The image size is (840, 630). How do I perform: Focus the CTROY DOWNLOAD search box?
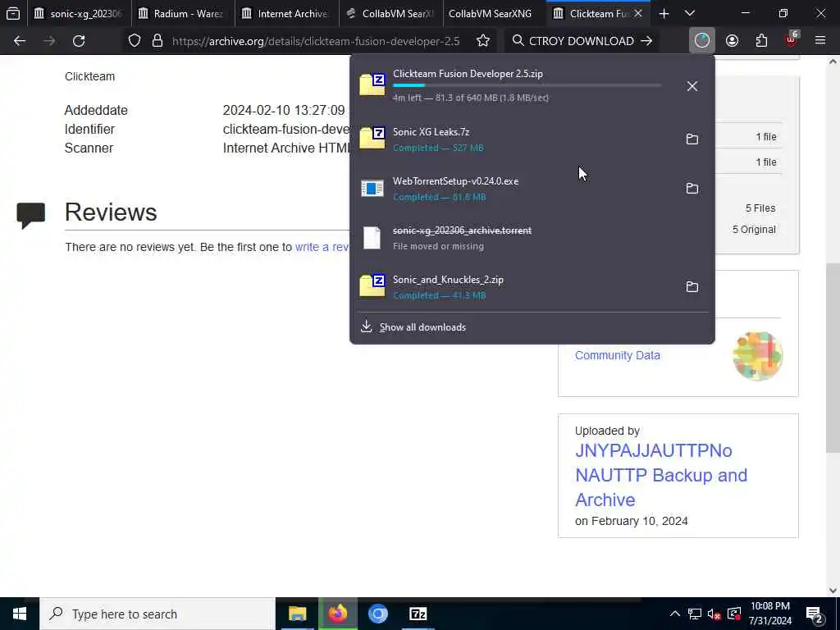coord(582,41)
